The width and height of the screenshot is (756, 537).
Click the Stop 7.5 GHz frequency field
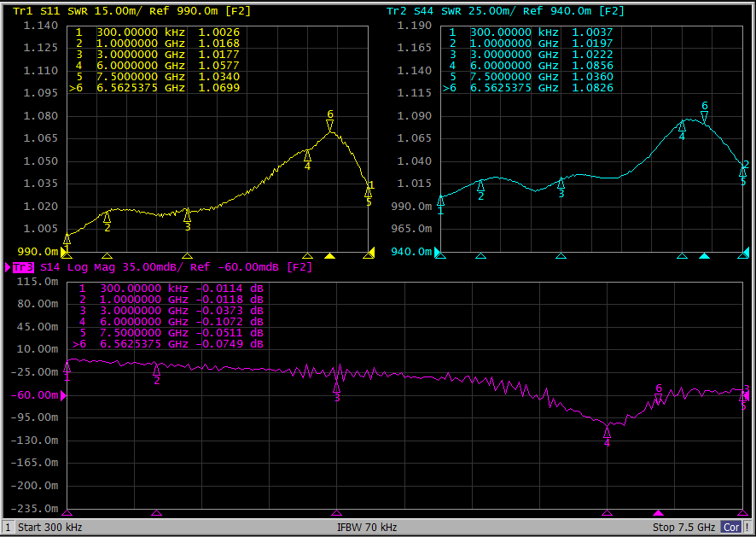[x=683, y=528]
